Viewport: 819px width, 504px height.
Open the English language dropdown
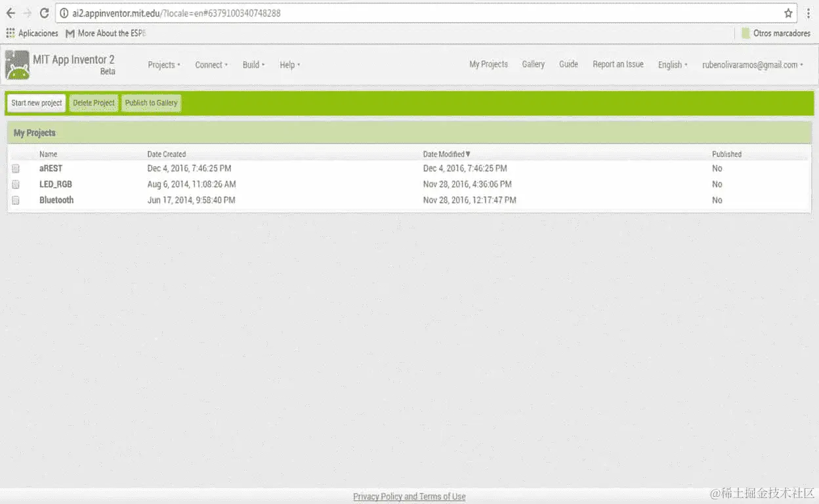(673, 64)
